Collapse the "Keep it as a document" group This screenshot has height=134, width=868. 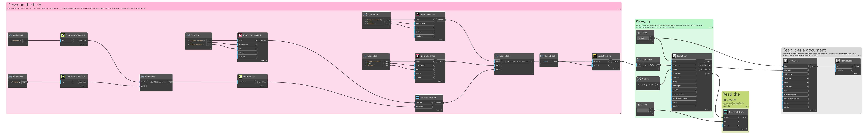(859, 56)
